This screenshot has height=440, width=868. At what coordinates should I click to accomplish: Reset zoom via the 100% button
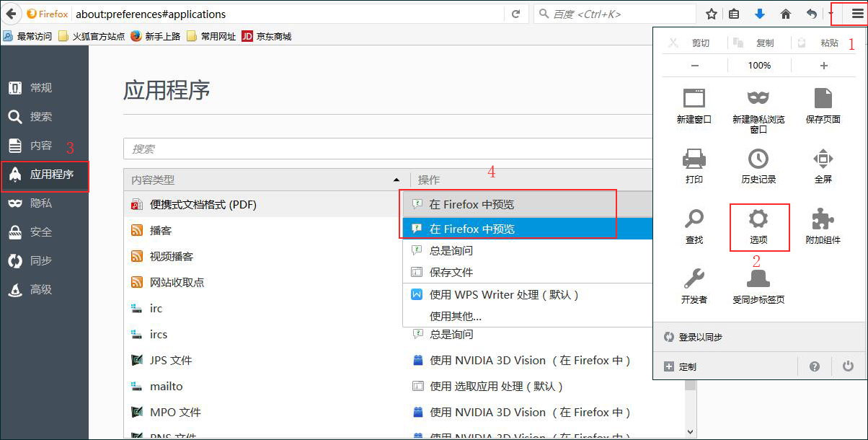[x=759, y=66]
